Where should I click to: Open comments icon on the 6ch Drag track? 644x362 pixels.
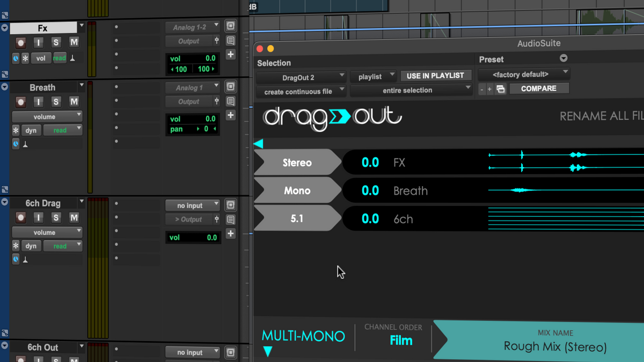pos(231,220)
